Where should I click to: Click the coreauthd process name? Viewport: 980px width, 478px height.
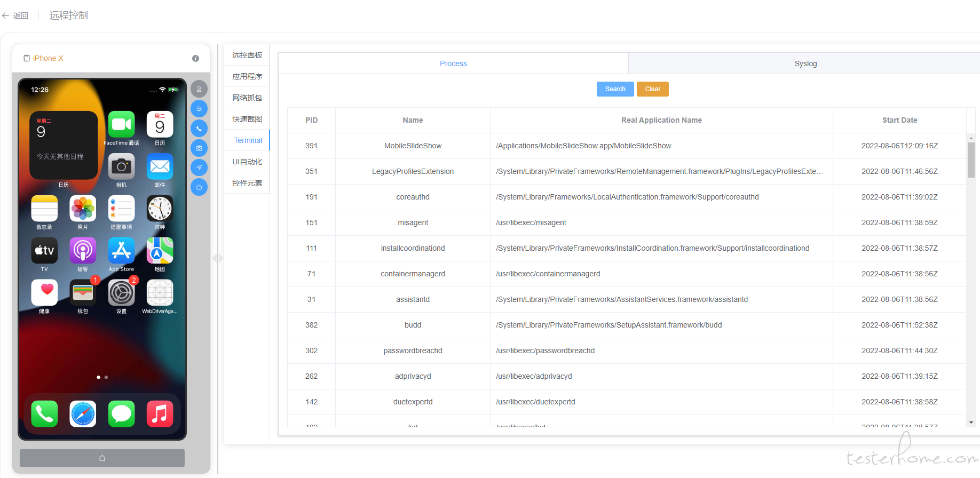click(x=413, y=197)
